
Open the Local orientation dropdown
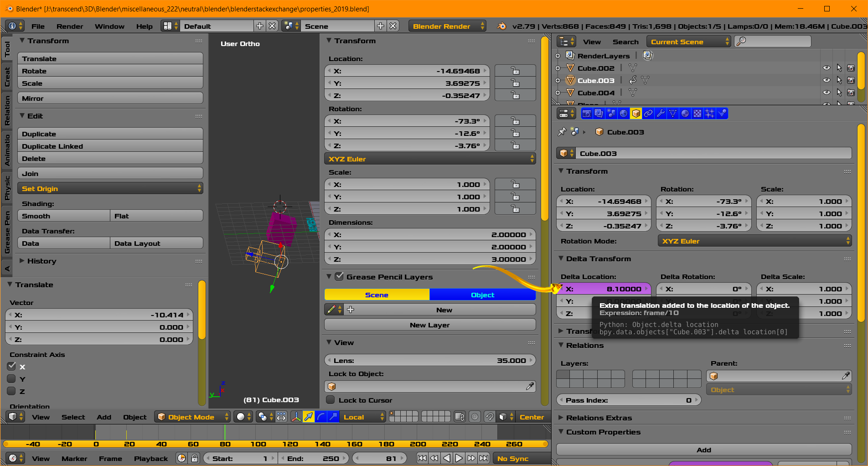point(363,417)
